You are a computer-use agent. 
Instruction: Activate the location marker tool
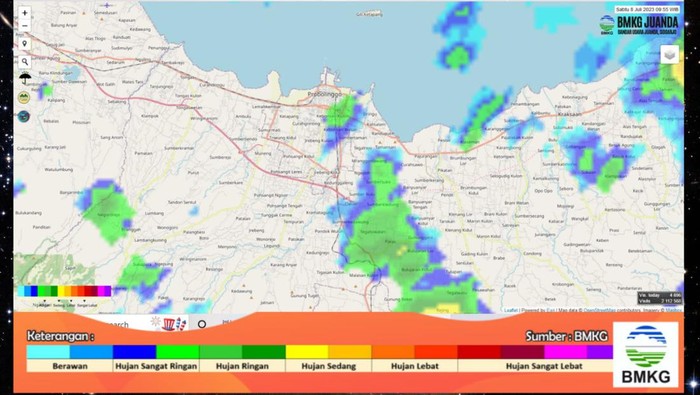tap(25, 44)
